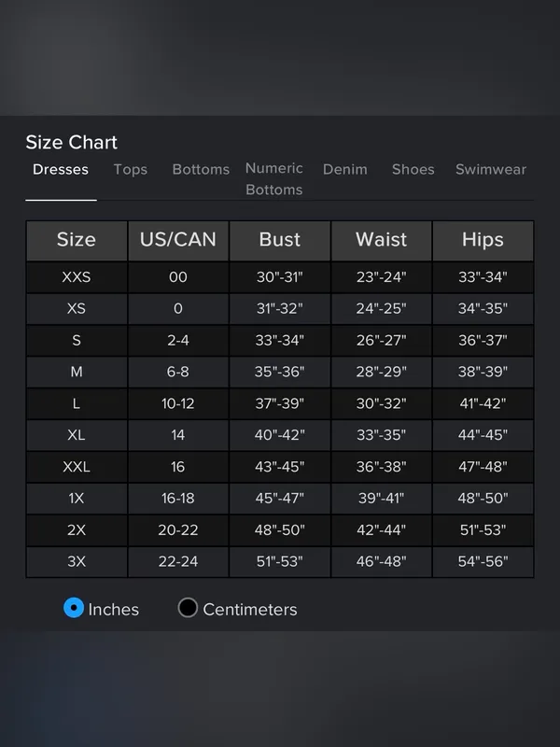Click the waist measurement 23"-24"

382,277
